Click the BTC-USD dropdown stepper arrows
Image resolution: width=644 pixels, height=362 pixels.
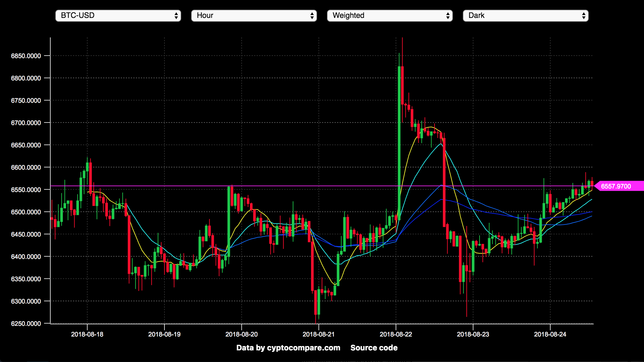[176, 16]
